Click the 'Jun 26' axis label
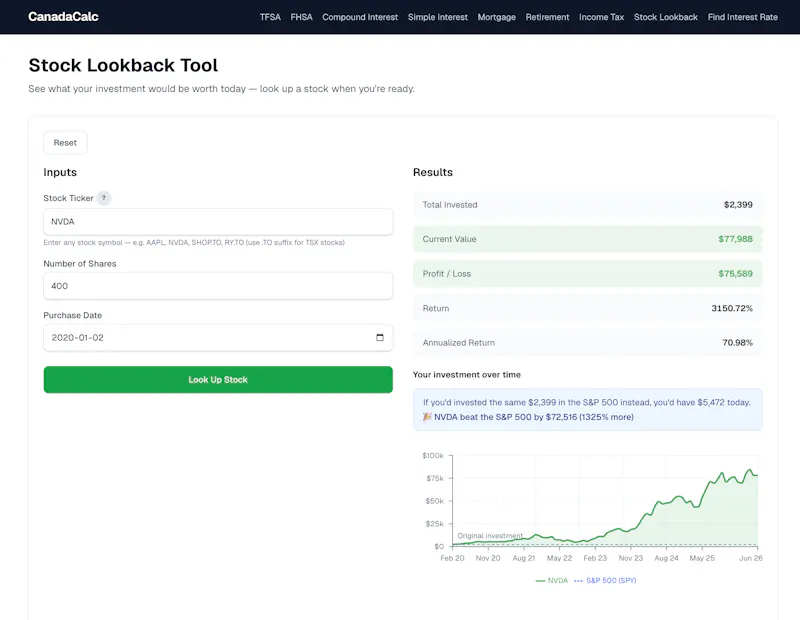The width and height of the screenshot is (800, 620). pos(751,558)
